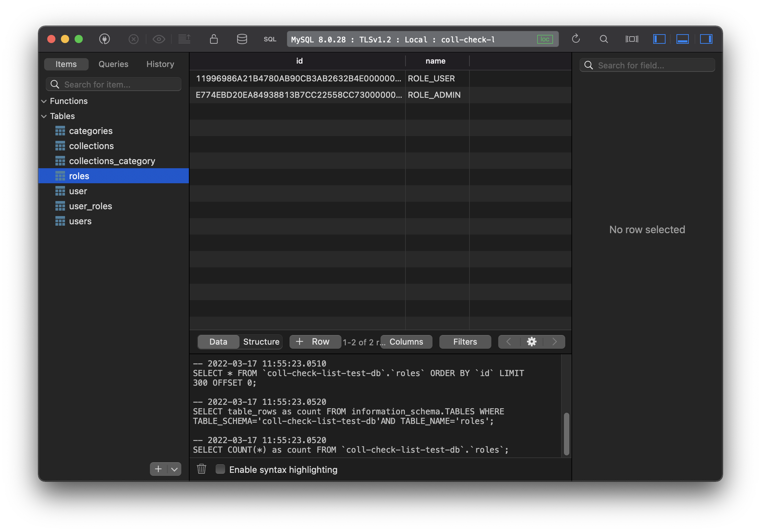
Task: Click the refresh reload icon
Action: (x=576, y=39)
